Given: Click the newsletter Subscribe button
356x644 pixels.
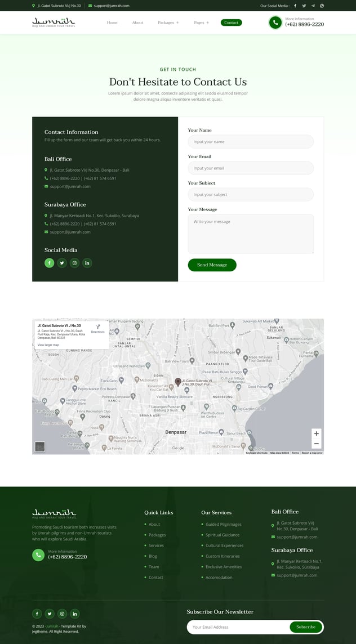Looking at the screenshot, I should pos(306,627).
